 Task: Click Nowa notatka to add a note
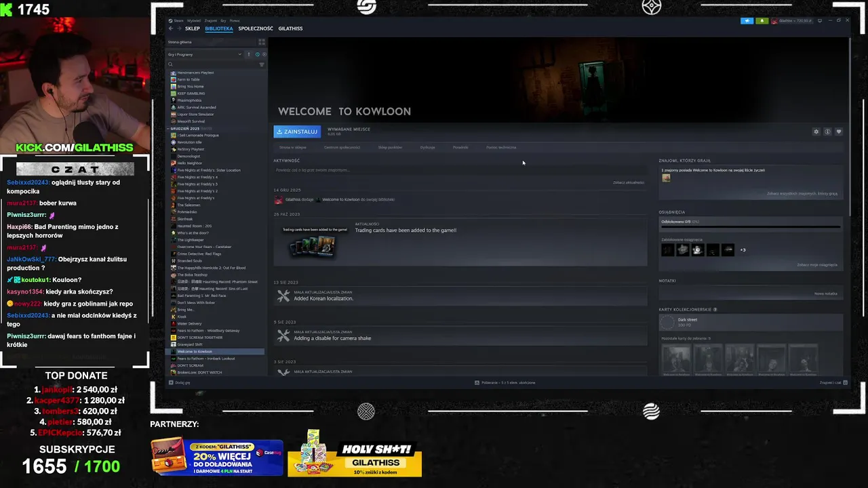coord(825,293)
